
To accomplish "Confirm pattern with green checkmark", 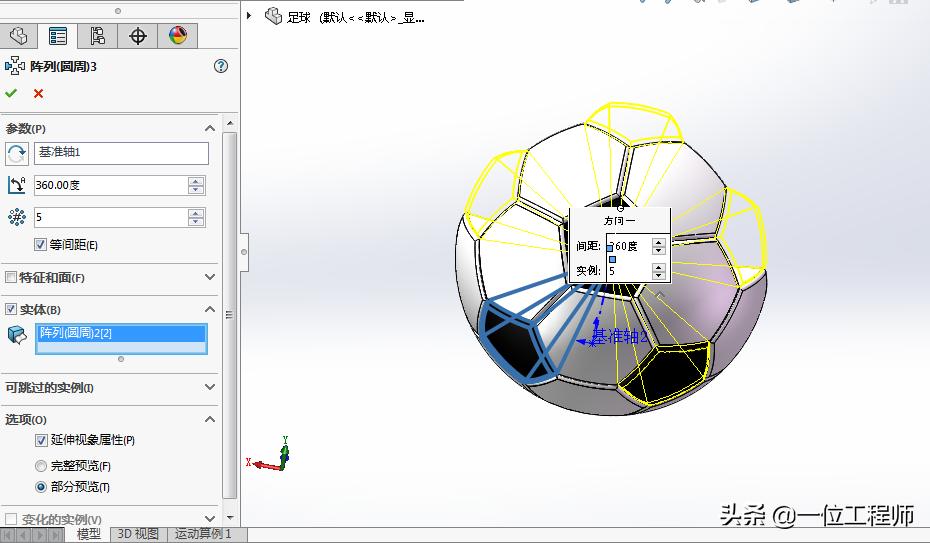I will (11, 93).
